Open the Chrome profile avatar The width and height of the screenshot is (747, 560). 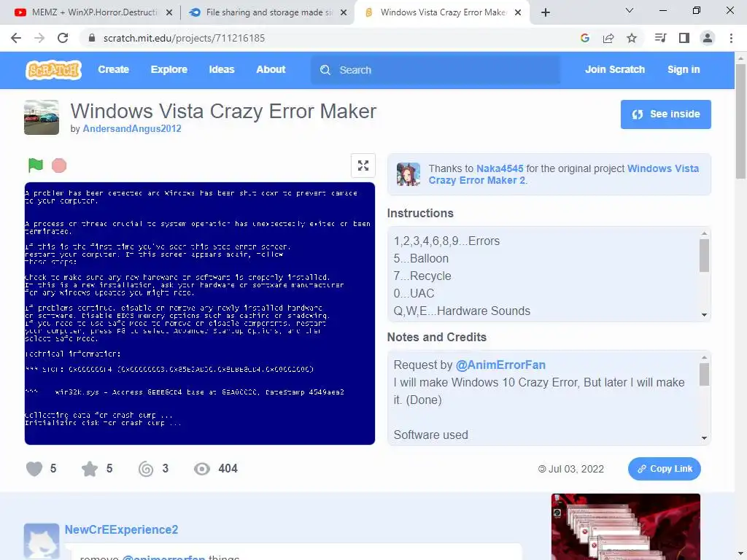click(708, 38)
